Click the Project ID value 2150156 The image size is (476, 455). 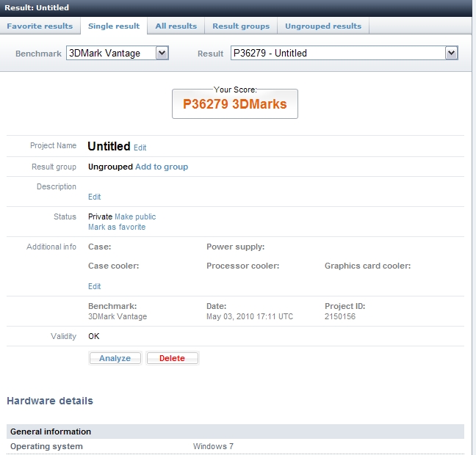click(x=340, y=316)
